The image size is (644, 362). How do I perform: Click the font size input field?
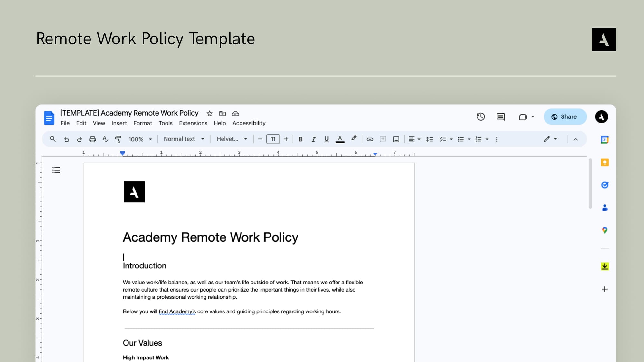[273, 139]
